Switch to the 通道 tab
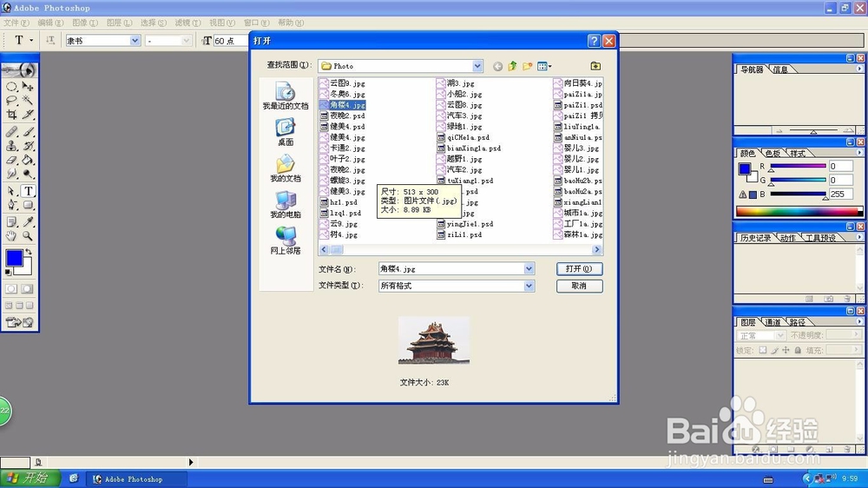This screenshot has height=488, width=868. (773, 322)
